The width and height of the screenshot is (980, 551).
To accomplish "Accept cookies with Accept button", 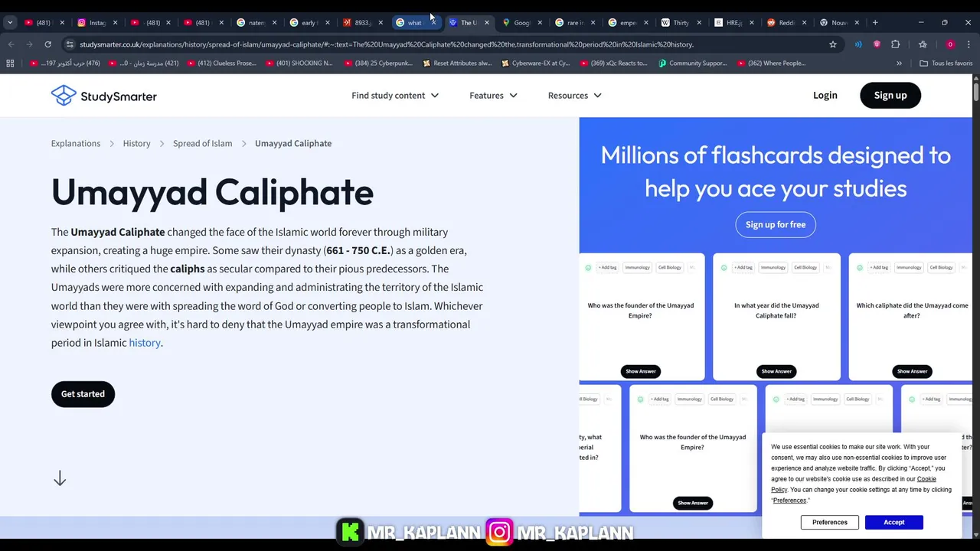I will pos(894,523).
